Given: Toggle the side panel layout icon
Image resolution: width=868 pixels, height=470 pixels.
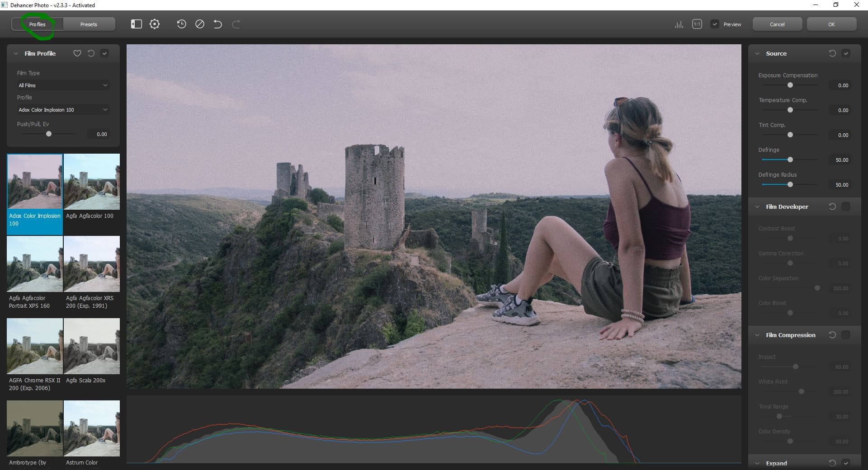Looking at the screenshot, I should (x=136, y=24).
